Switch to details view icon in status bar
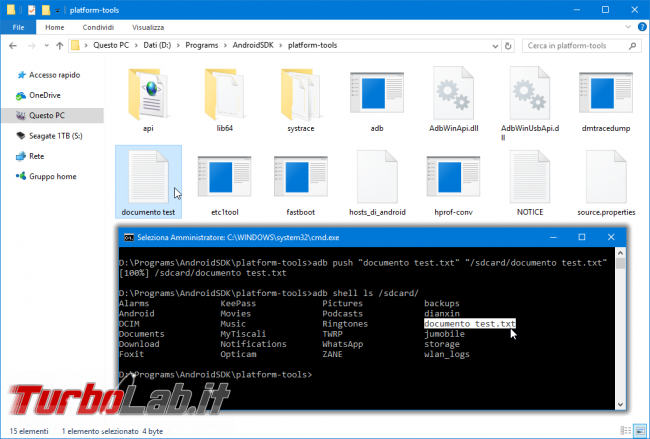Viewport: 650px width, 439px height. click(x=626, y=431)
